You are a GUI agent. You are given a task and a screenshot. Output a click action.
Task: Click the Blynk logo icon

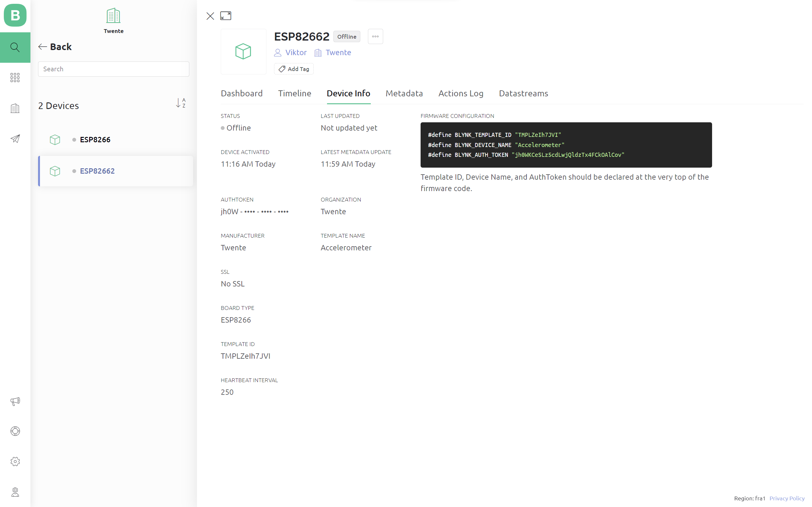point(15,16)
